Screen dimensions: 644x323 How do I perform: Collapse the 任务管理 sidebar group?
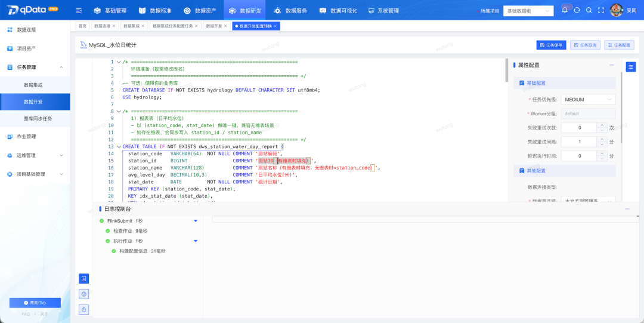click(61, 67)
